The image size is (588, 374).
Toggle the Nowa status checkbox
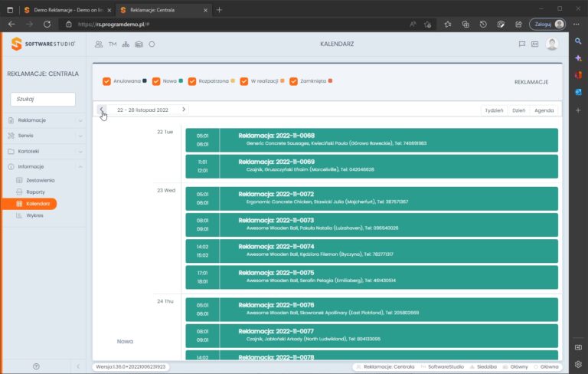tap(156, 81)
